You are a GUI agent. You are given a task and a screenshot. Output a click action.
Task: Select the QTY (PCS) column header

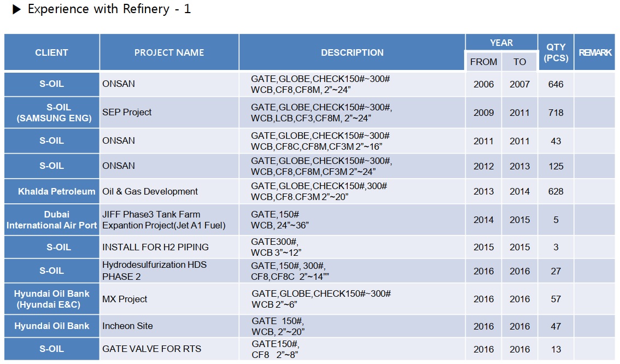pos(555,52)
